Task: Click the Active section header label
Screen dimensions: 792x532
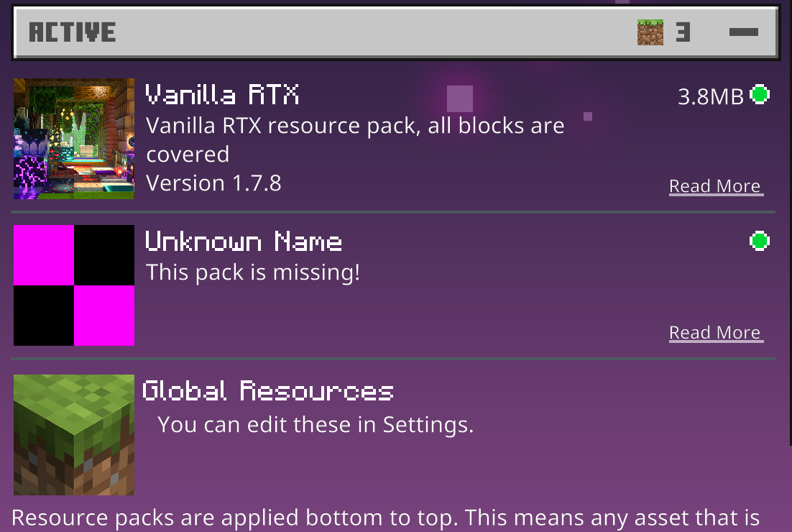Action: click(72, 32)
